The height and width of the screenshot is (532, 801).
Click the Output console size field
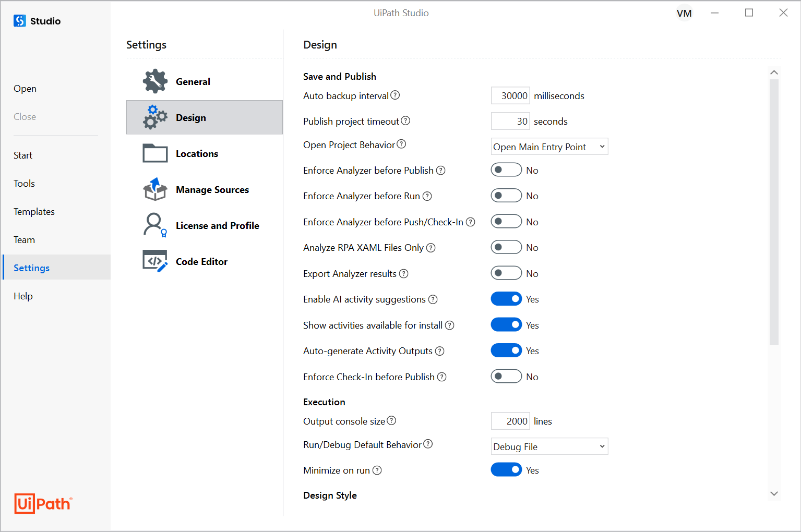510,421
